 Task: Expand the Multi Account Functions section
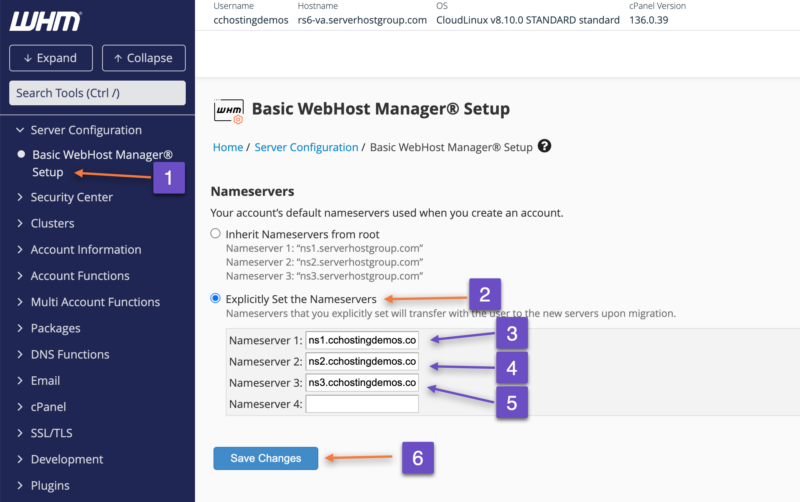88,302
